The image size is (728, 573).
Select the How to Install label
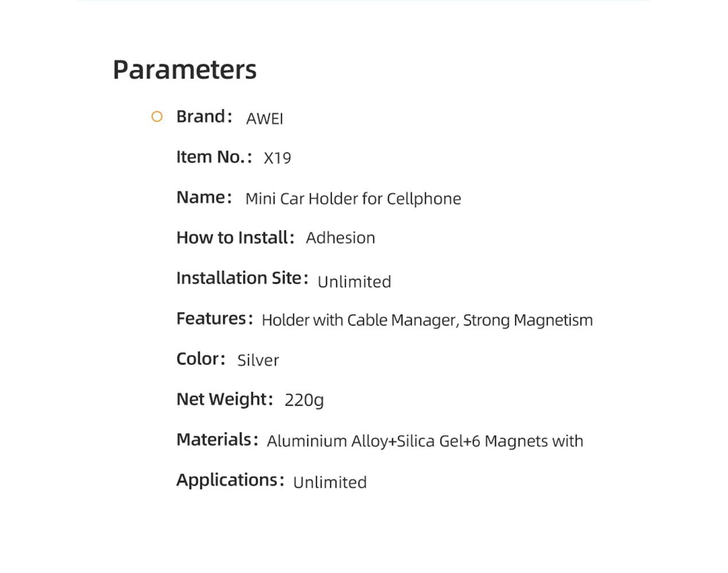235,237
